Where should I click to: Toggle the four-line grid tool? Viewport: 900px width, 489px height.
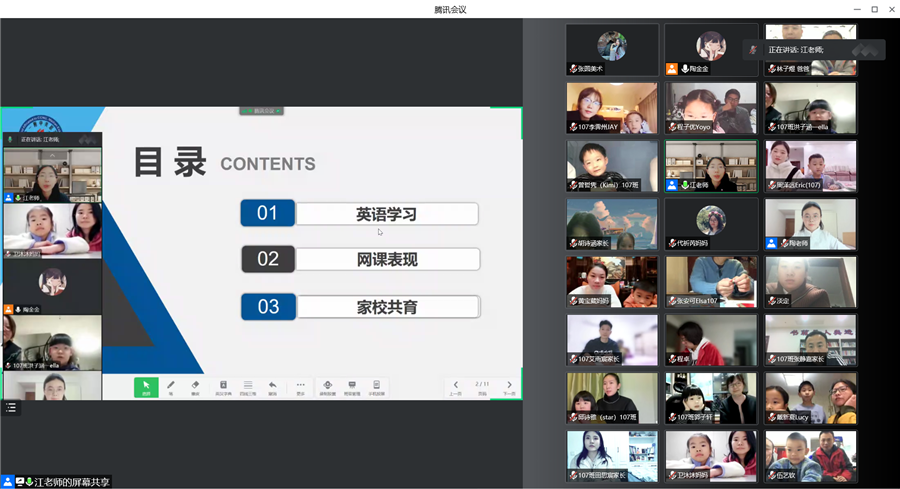tap(248, 387)
